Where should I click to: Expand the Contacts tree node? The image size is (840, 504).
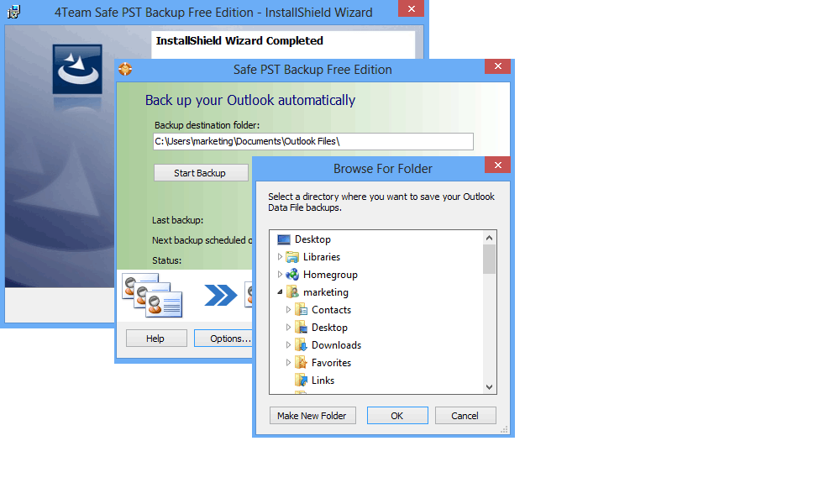click(x=288, y=310)
